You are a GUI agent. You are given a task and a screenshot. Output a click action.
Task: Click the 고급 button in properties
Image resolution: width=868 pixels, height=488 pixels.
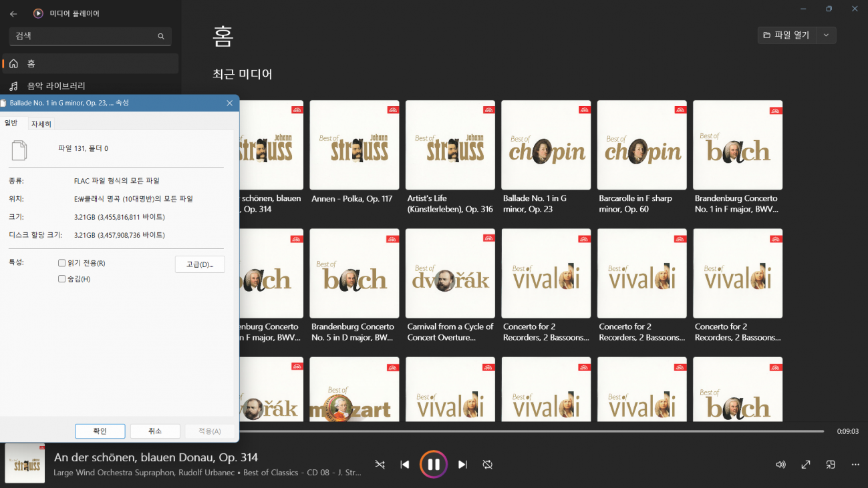200,264
